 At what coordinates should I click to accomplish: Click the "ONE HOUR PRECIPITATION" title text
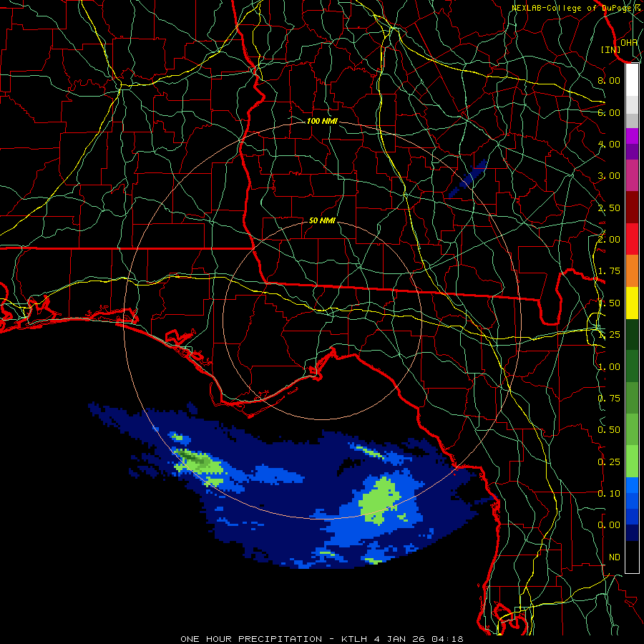click(251, 639)
